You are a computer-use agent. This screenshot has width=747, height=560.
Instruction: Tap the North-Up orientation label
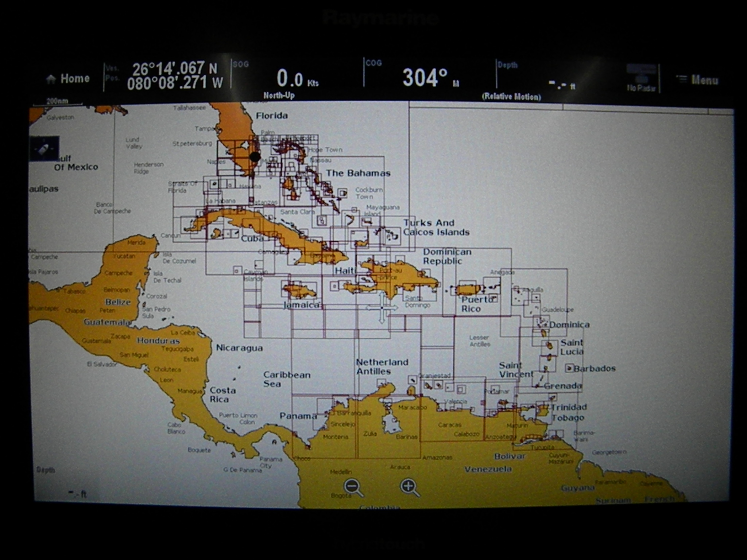[279, 96]
